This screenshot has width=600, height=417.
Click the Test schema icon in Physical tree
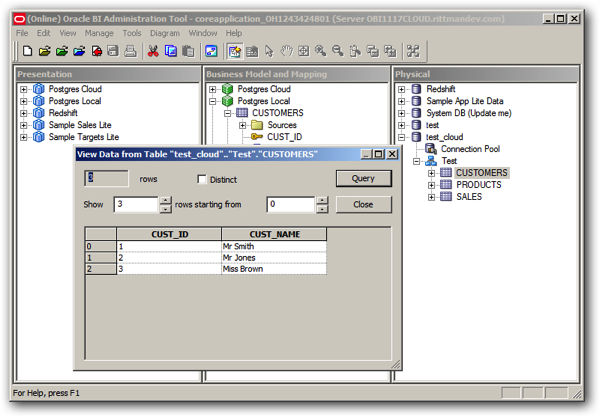pyautogui.click(x=431, y=161)
